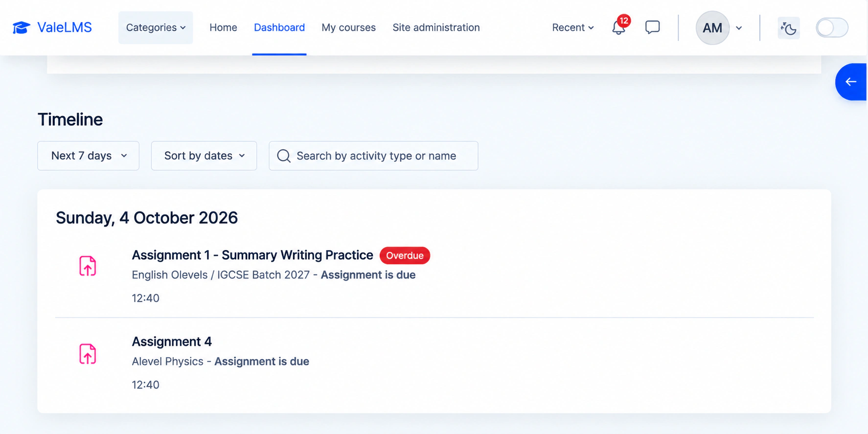Open Site administration
Viewport: 868px width, 434px height.
pyautogui.click(x=436, y=27)
